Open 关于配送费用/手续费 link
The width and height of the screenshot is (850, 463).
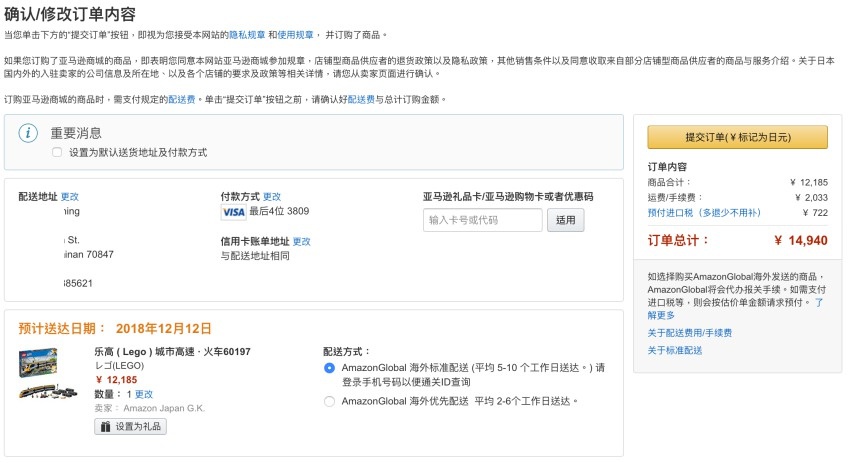click(689, 333)
